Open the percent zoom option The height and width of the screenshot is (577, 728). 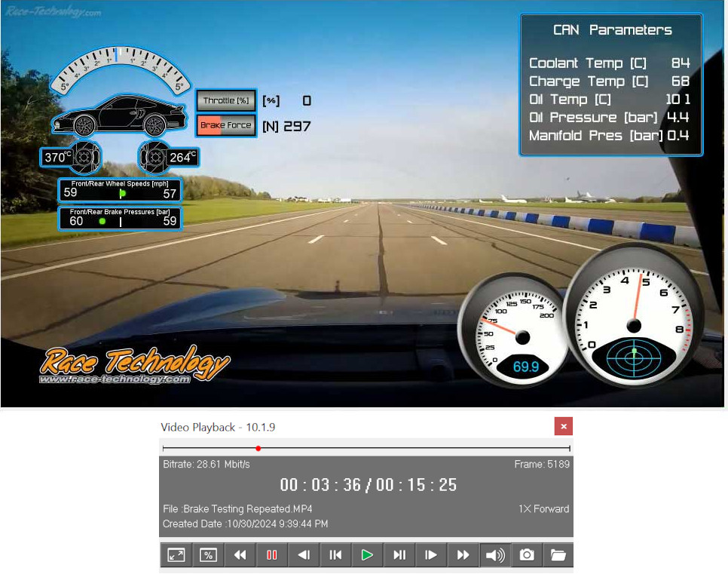tap(208, 555)
